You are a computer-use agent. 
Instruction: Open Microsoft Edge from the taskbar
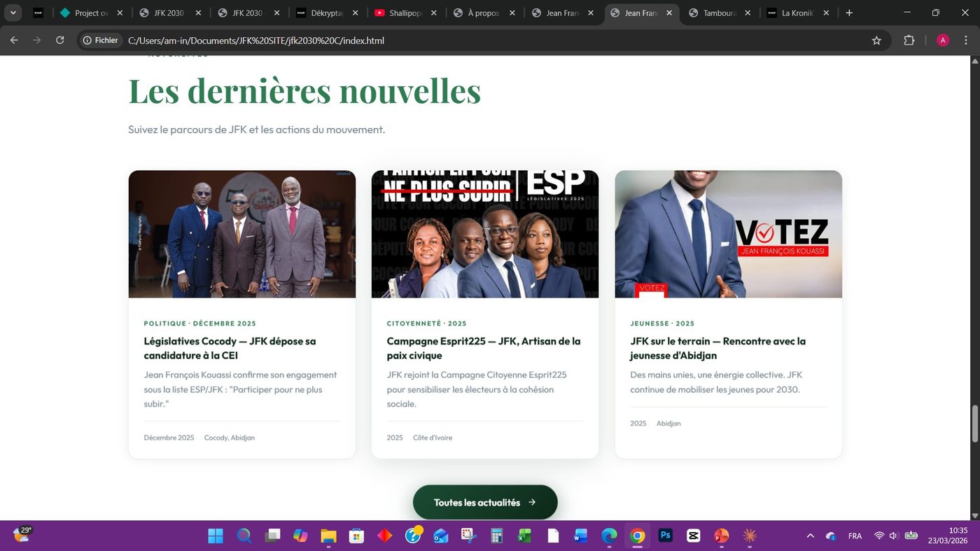(609, 536)
